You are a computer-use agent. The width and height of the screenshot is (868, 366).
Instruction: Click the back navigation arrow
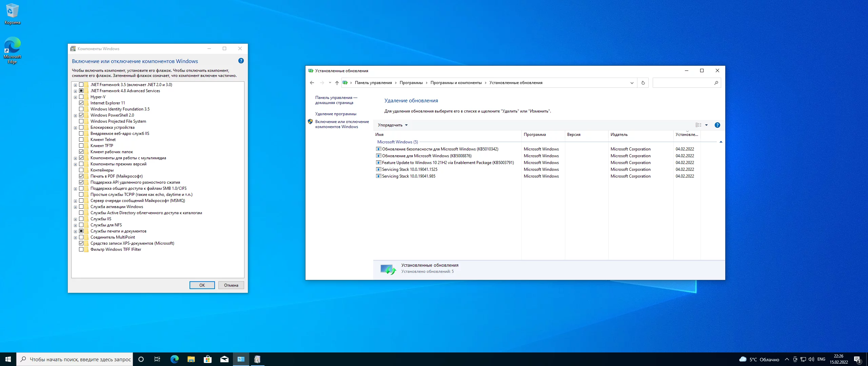click(312, 83)
